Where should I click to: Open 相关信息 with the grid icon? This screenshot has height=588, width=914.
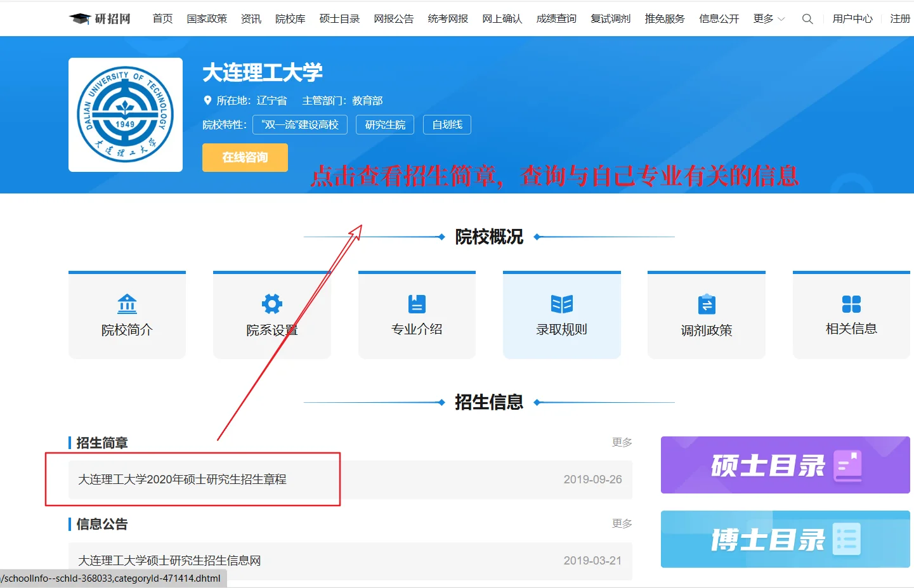coord(851,304)
